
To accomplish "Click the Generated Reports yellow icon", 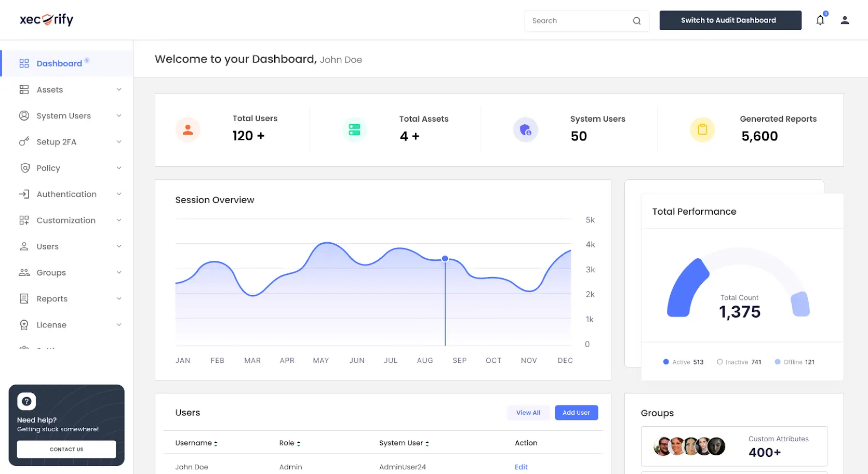I will [x=702, y=130].
